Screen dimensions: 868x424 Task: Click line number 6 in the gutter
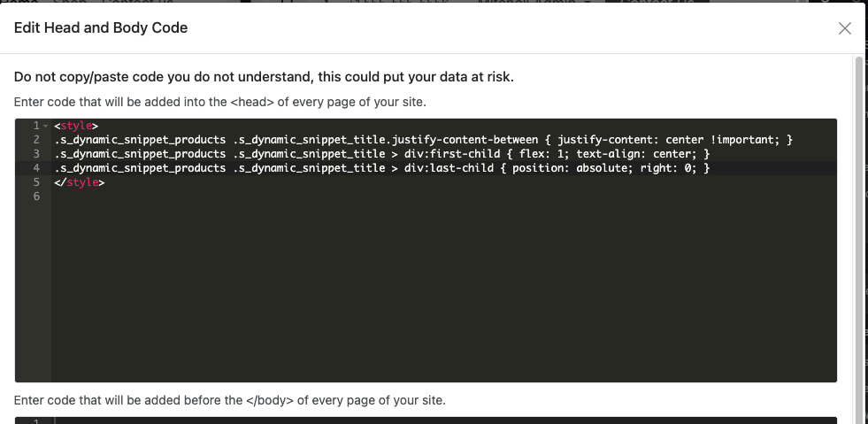click(36, 197)
